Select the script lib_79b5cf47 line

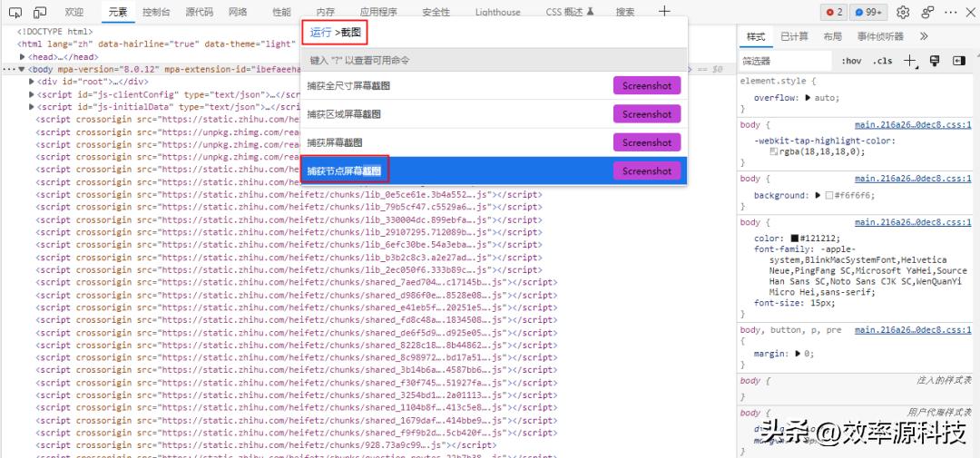[289, 207]
